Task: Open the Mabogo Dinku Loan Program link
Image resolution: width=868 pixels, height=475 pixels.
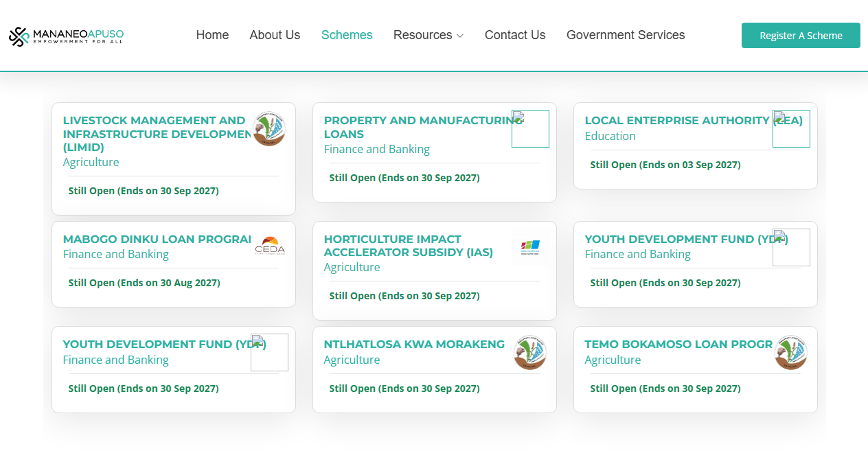Action: pyautogui.click(x=157, y=240)
